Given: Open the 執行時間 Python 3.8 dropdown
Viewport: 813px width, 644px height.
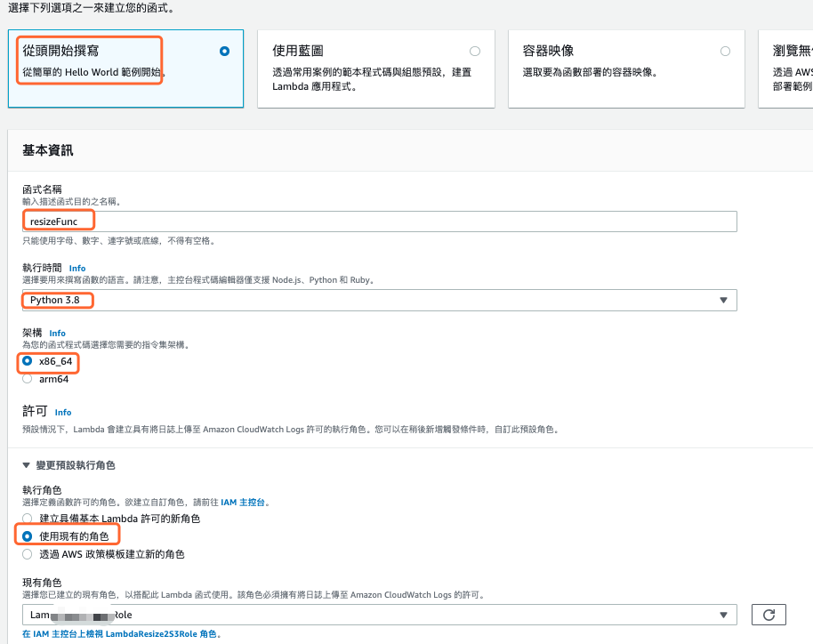Looking at the screenshot, I should click(x=380, y=301).
